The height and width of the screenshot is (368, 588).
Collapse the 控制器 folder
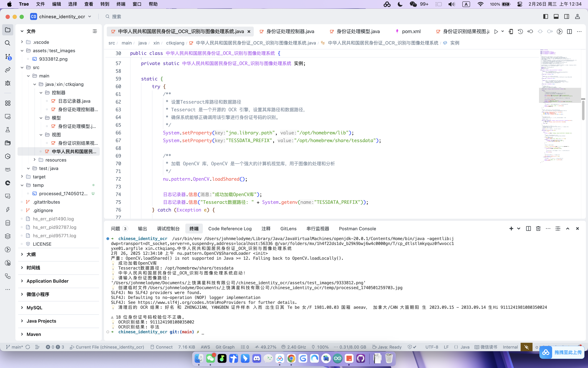(x=41, y=93)
